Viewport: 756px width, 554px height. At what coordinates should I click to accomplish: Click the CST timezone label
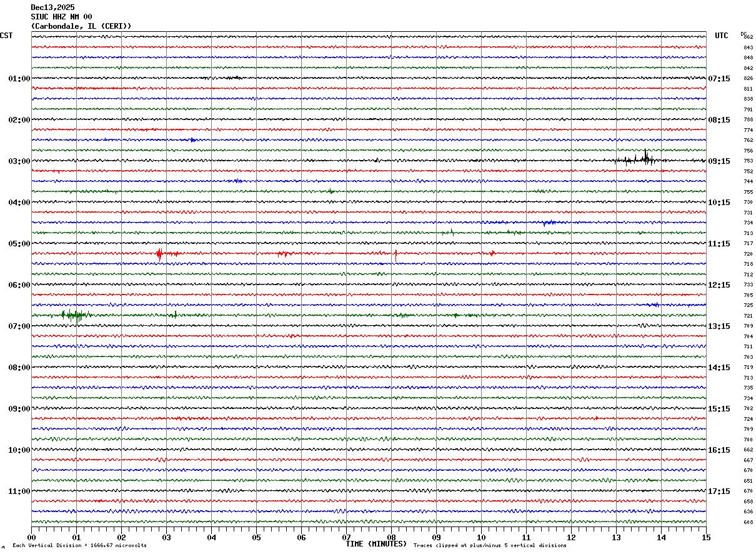[6, 36]
